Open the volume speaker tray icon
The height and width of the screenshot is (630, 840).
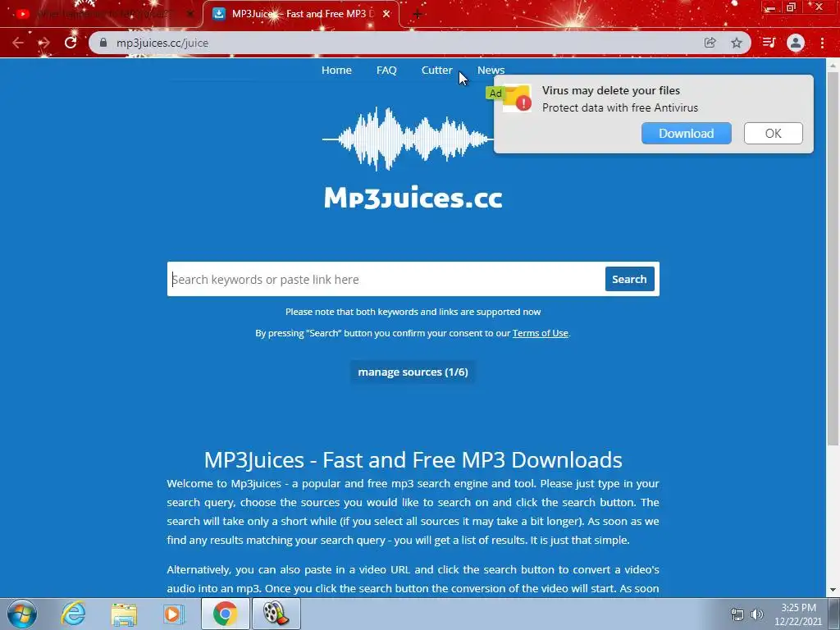757,614
